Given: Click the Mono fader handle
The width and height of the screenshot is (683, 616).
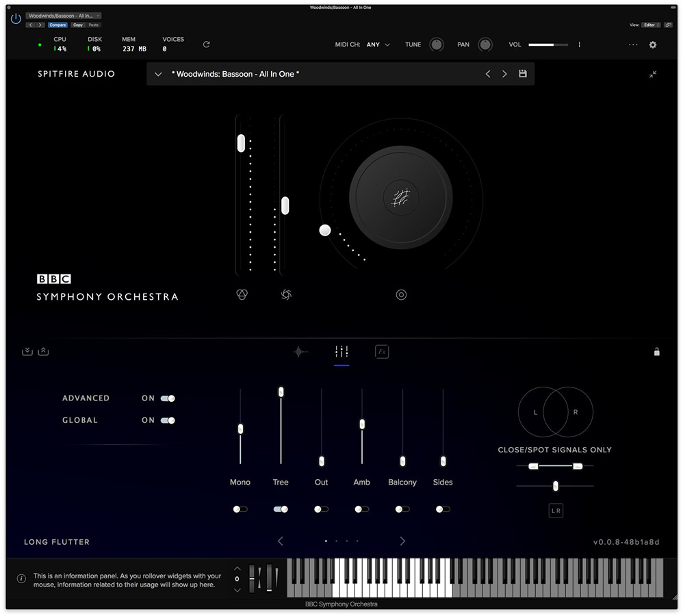Looking at the screenshot, I should coord(240,428).
